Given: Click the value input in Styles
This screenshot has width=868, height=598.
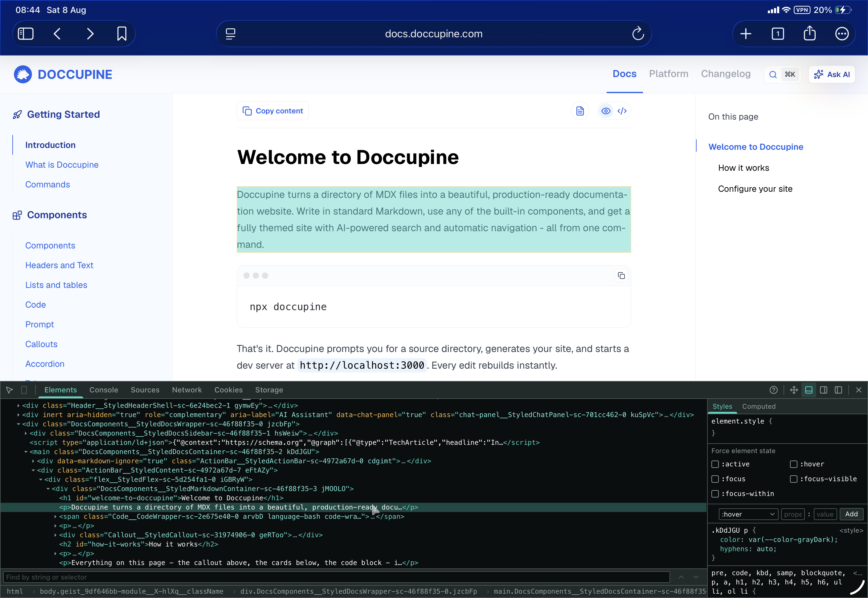Looking at the screenshot, I should pos(825,514).
